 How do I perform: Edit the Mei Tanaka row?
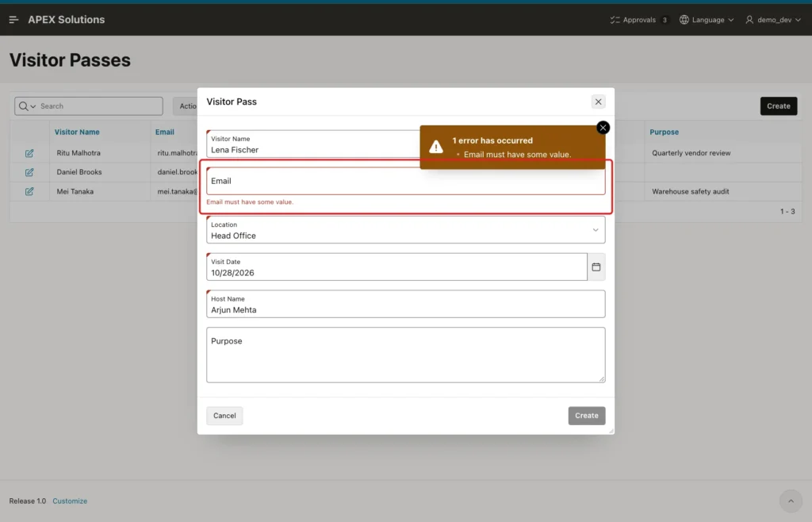(29, 192)
